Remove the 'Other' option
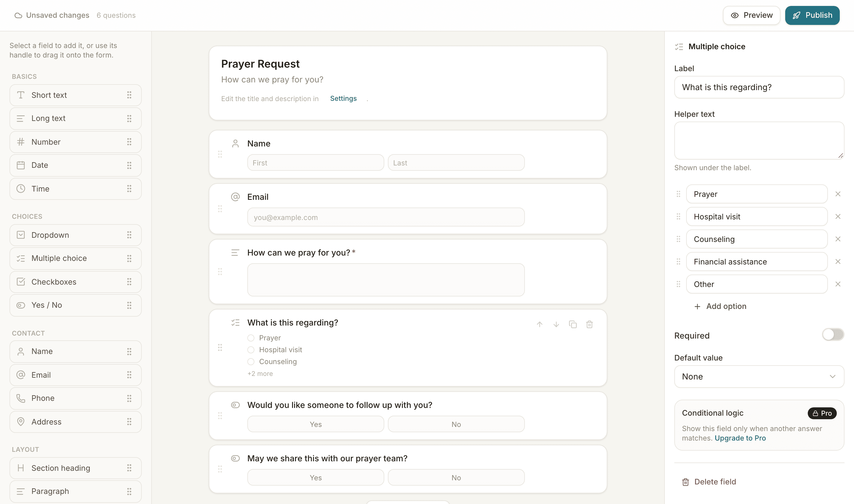The height and width of the screenshot is (504, 854). (838, 284)
